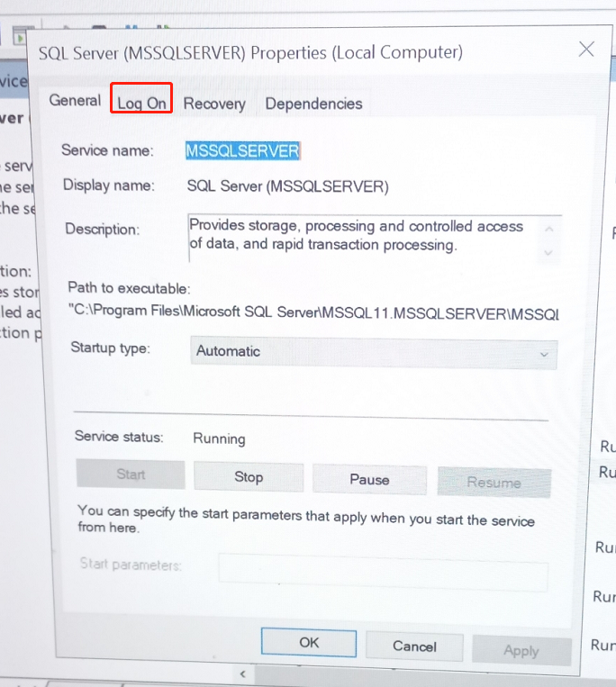Click the scroll left arrow in Services window
Screen dimensions: 616x687
click(243, 673)
